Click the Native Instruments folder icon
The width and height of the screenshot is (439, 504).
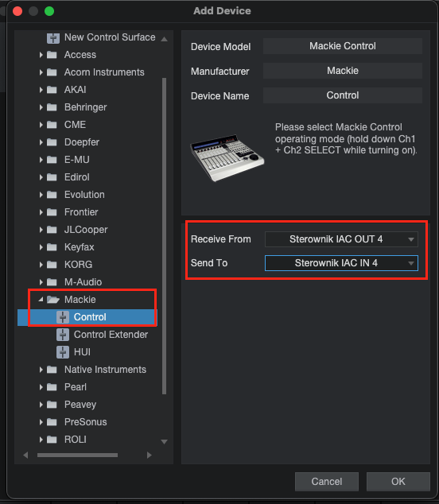(52, 370)
